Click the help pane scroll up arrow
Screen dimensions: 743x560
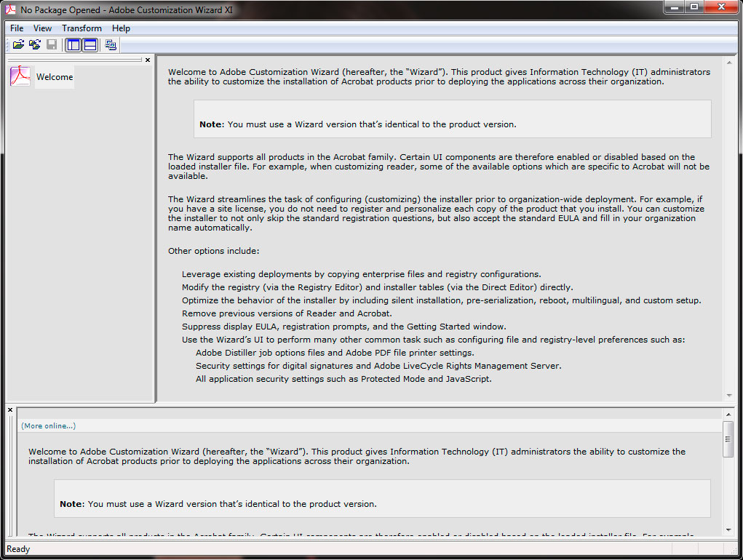point(728,415)
